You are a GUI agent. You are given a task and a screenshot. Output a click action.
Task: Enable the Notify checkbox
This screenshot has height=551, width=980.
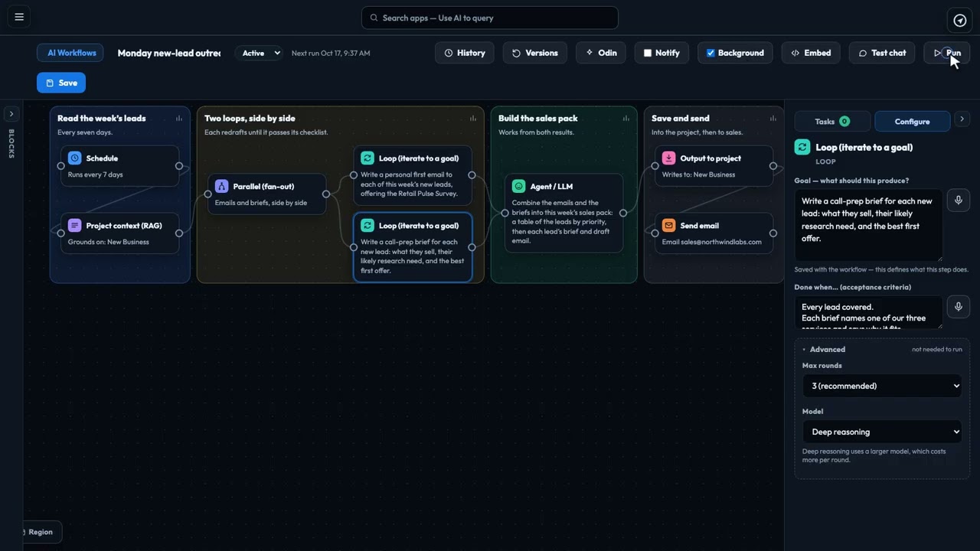pyautogui.click(x=648, y=53)
